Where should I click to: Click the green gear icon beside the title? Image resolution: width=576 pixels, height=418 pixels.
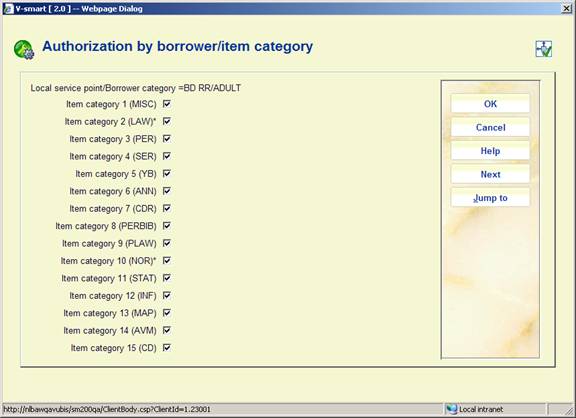pyautogui.click(x=24, y=49)
